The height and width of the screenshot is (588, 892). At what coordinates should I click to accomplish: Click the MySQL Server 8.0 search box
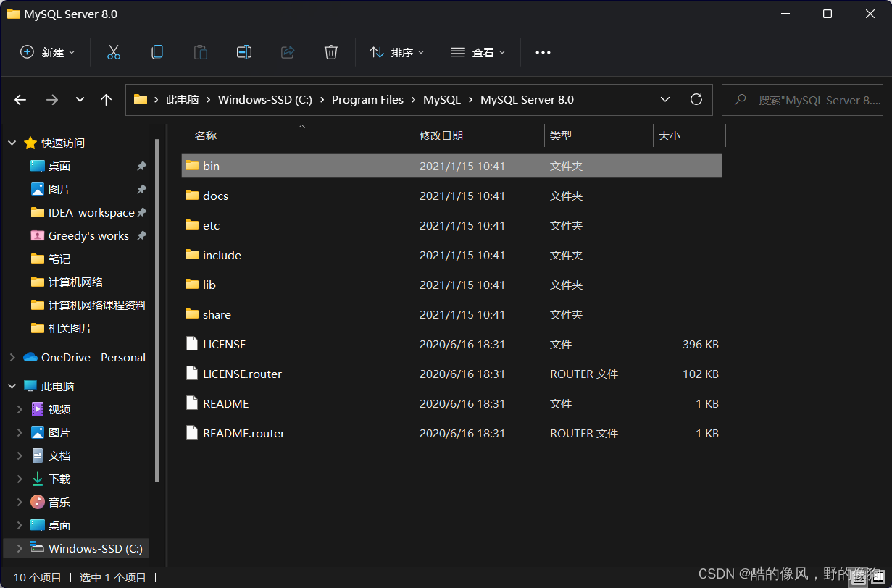pos(803,100)
